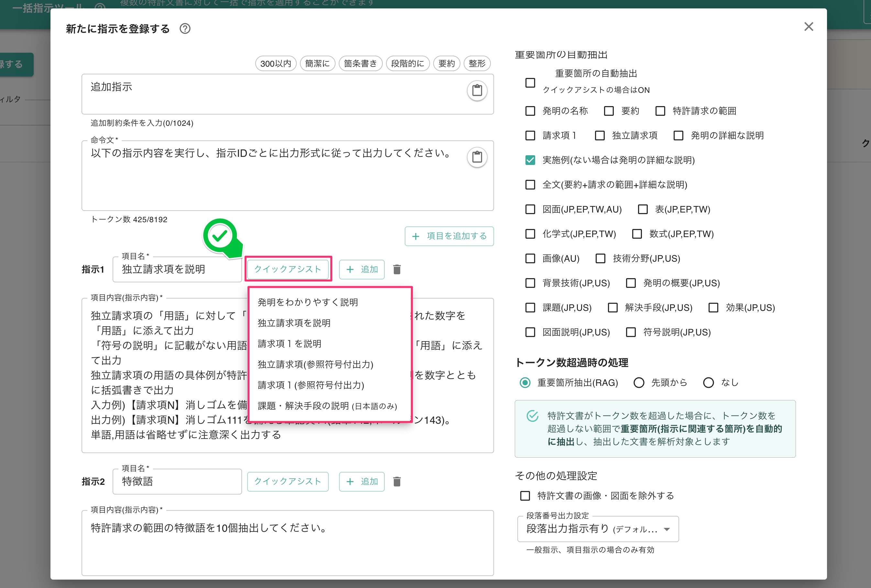Select 先頭から radio button
The image size is (871, 588).
639,383
